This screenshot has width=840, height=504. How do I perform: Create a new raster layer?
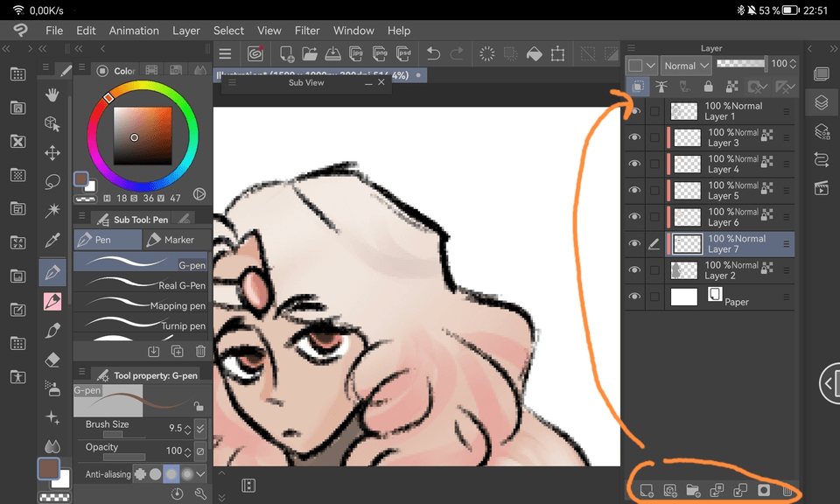(x=647, y=490)
